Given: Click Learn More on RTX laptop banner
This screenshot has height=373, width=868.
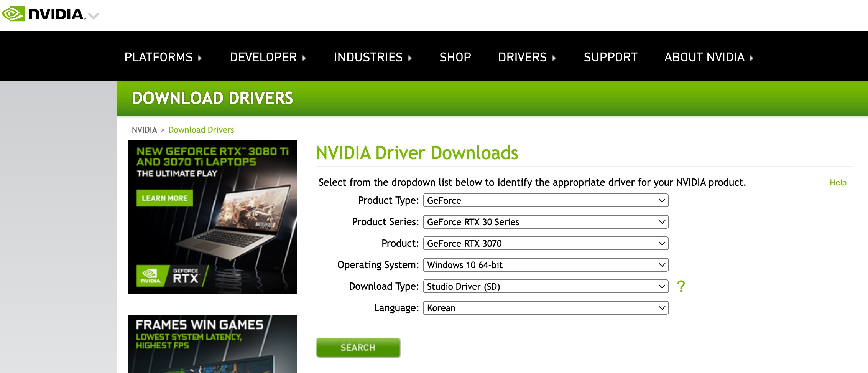Looking at the screenshot, I should tap(164, 198).
